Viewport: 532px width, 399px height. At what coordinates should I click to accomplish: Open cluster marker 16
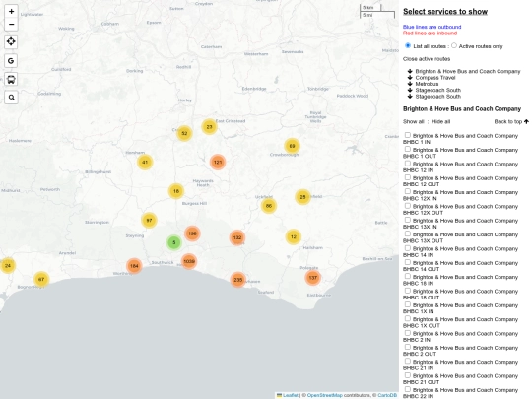point(176,191)
